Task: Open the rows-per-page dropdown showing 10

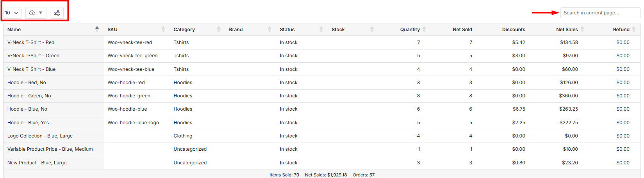Action: [x=12, y=13]
